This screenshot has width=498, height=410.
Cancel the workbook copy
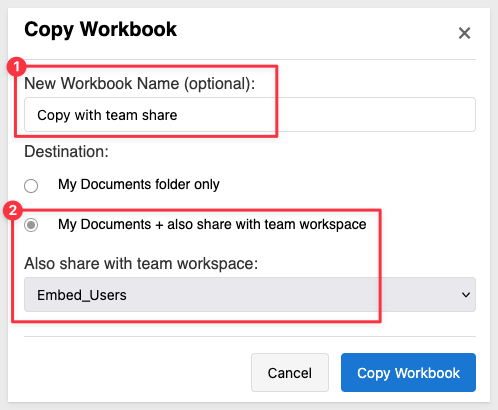pos(290,372)
